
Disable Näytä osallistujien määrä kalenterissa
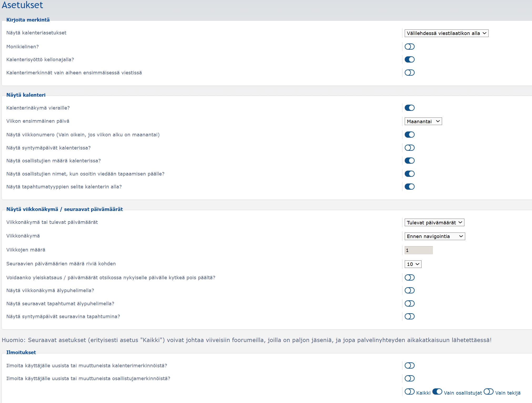click(409, 161)
